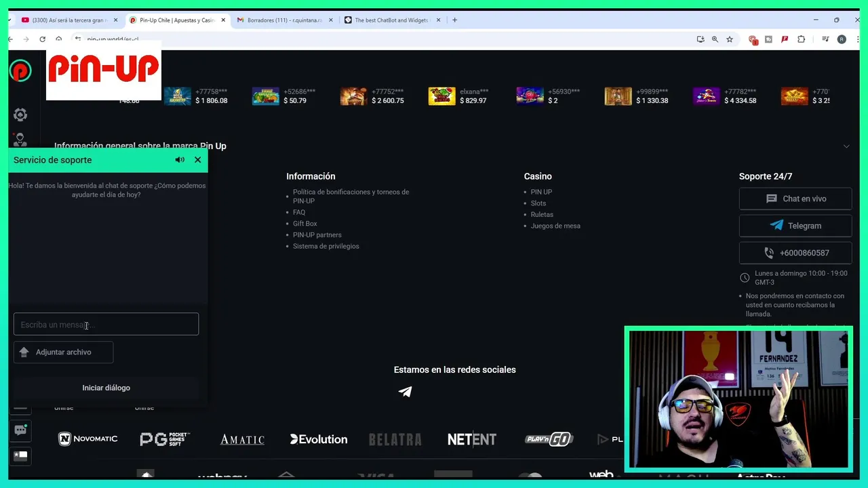This screenshot has height=488, width=868.
Task: Click the Chat en vivo button
Action: (x=795, y=199)
